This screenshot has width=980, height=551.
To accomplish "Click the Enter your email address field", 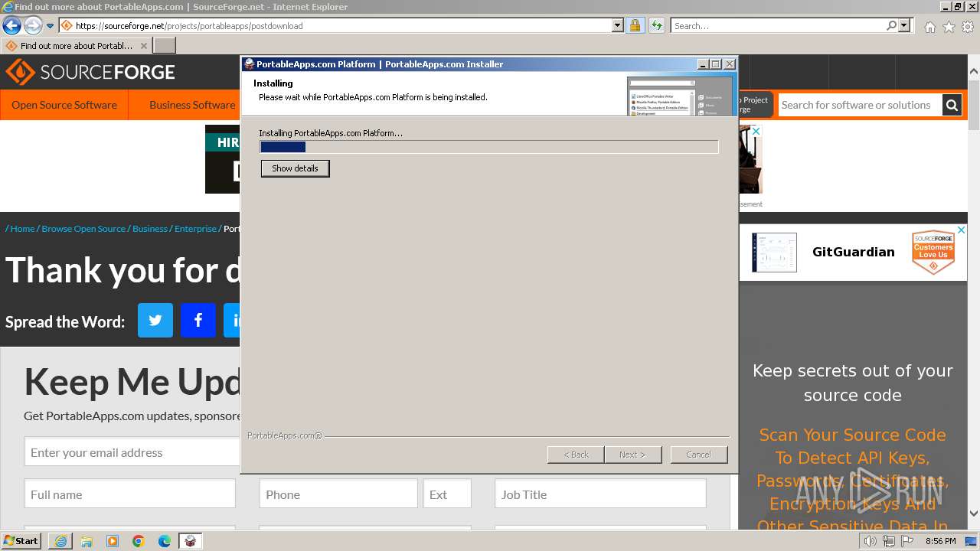I will coord(132,452).
